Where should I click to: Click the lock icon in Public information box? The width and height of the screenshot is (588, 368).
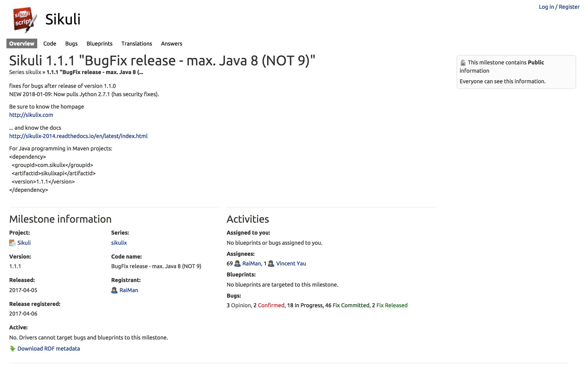(463, 63)
